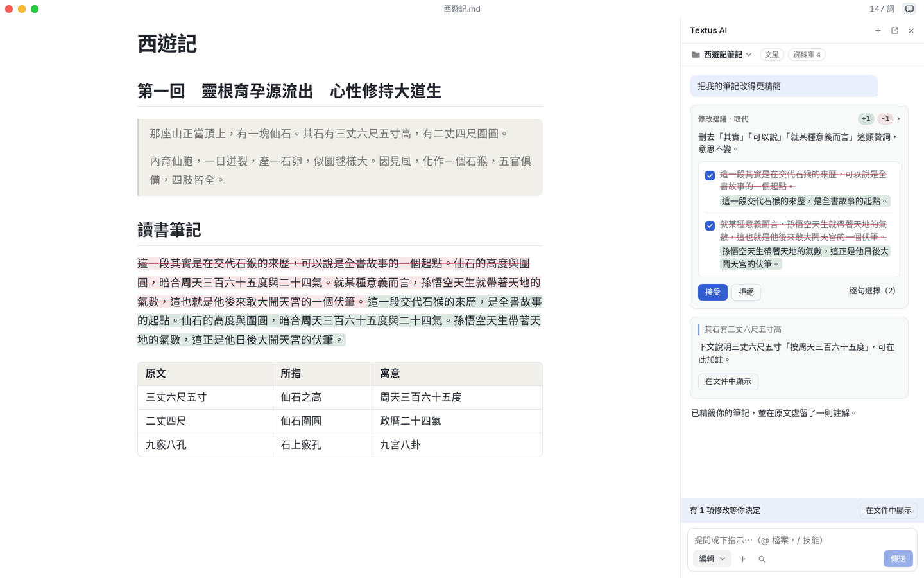Click the 寓意 table header
Image resolution: width=924 pixels, height=578 pixels.
[457, 374]
